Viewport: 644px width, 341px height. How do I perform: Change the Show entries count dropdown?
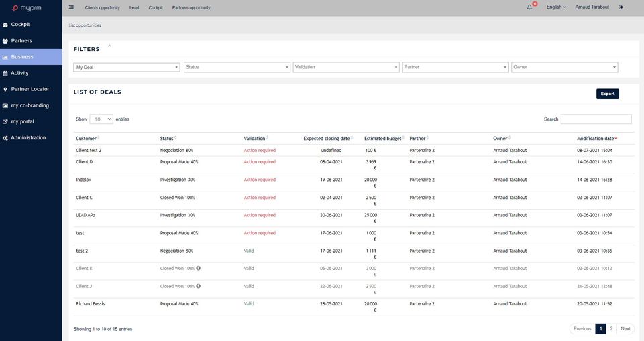pyautogui.click(x=101, y=119)
